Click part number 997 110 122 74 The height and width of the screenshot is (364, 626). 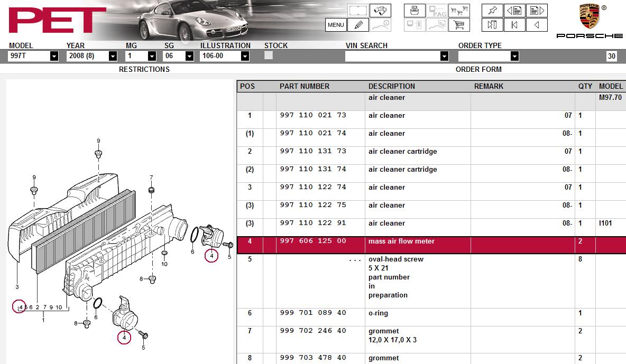click(x=313, y=187)
